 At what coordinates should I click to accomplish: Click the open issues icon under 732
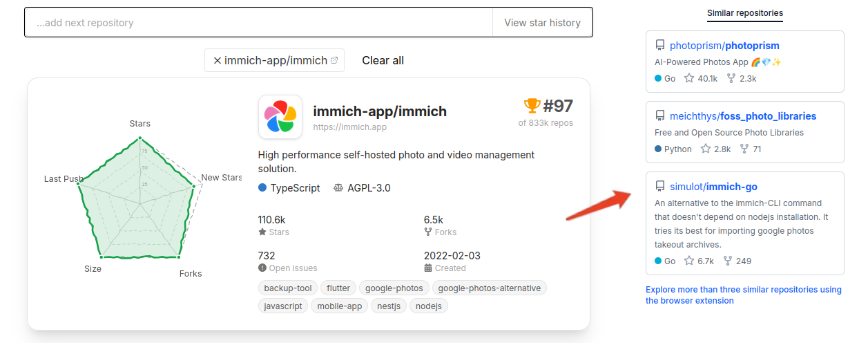coord(262,268)
